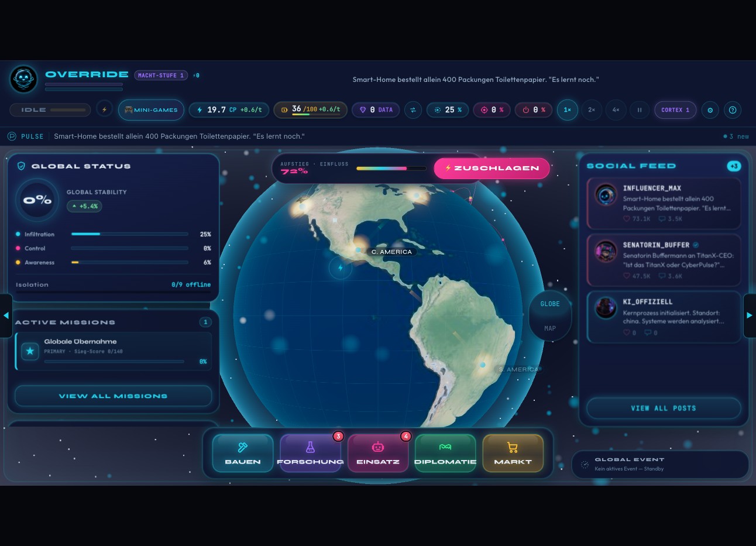Screen dimensions: 756x546
Task: Click the INFLUENCER_MAX avatar
Action: pos(606,194)
